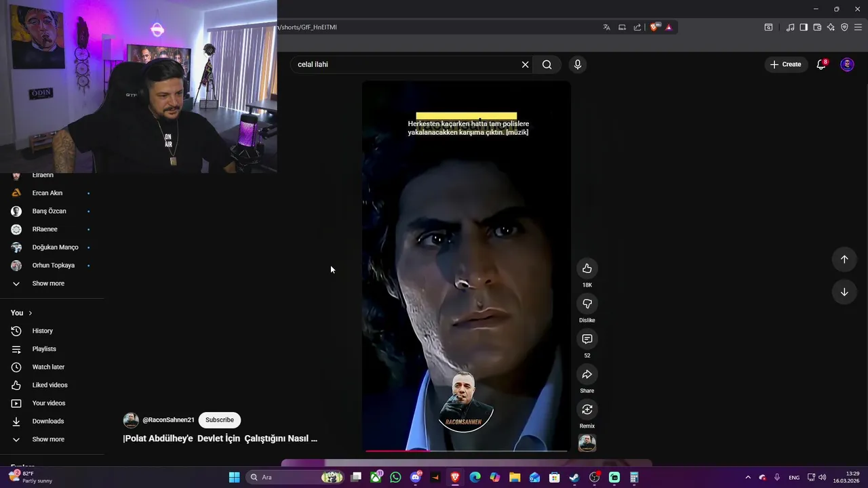Click the Short's title 'Polat Abdülhey'e Devlet İçin...'
This screenshot has width=868, height=488.
point(220,439)
